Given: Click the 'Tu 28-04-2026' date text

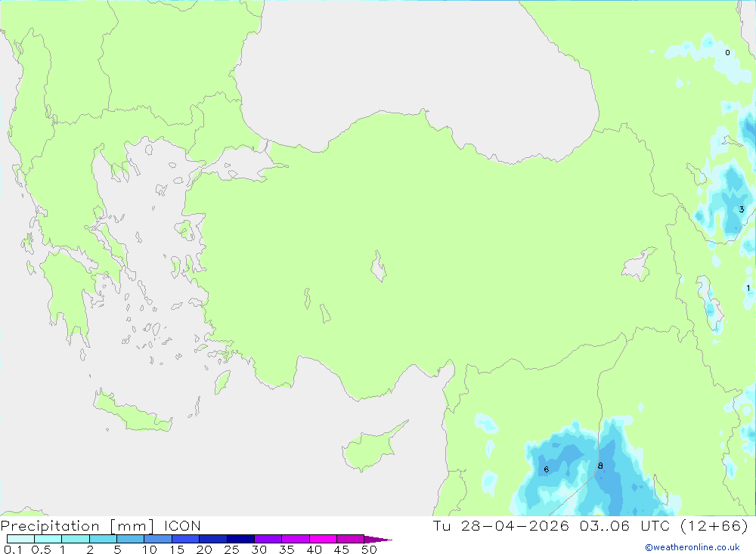Looking at the screenshot, I should [x=500, y=525].
